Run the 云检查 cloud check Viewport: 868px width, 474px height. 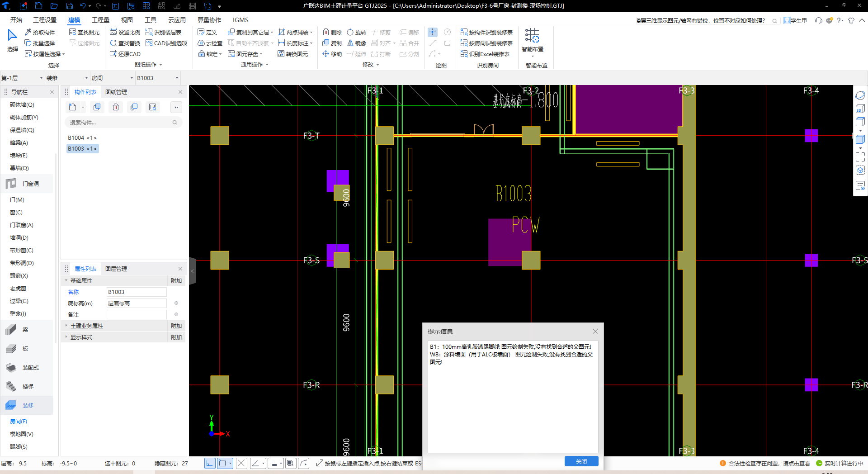pyautogui.click(x=210, y=43)
